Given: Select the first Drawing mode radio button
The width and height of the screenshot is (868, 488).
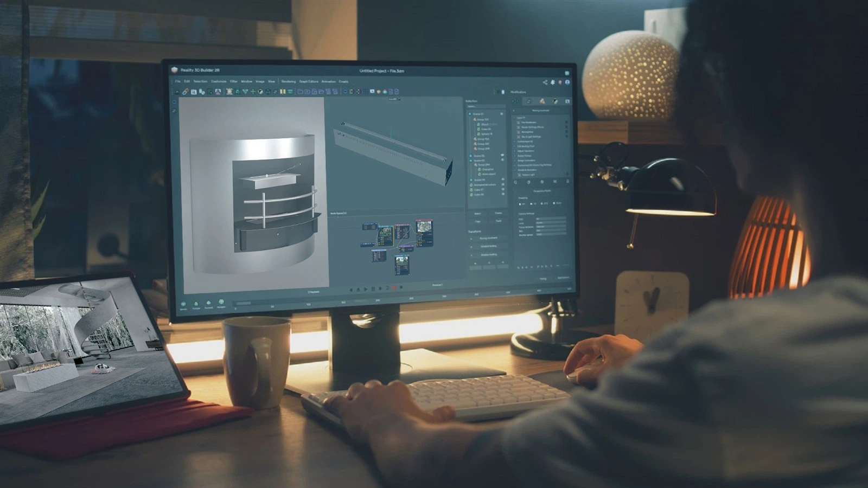Looking at the screenshot, I should coord(520,204).
